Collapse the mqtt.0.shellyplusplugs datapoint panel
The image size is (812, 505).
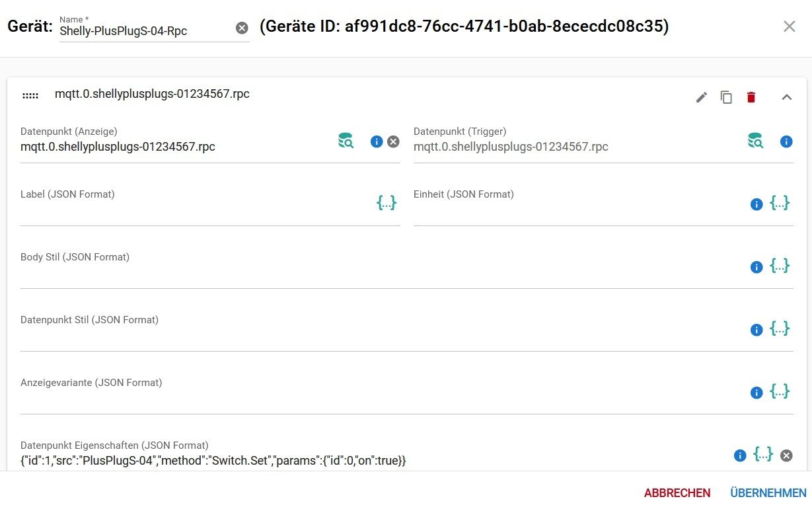tap(786, 98)
